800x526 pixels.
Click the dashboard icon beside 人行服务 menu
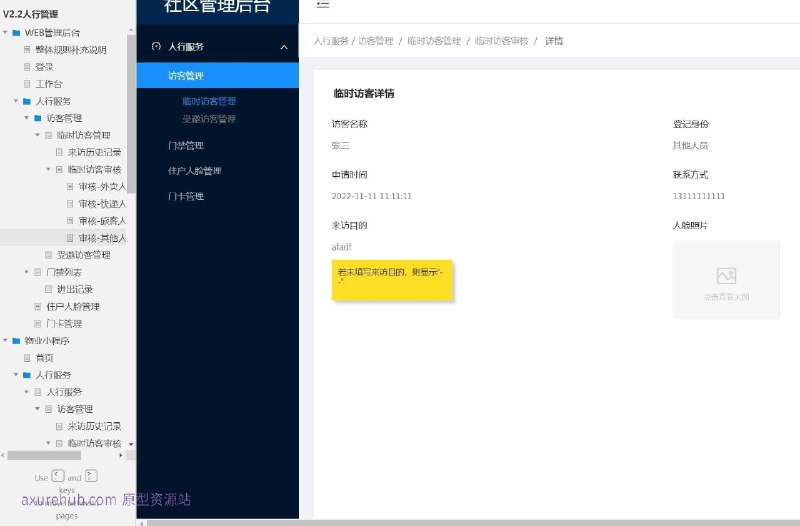coord(156,46)
